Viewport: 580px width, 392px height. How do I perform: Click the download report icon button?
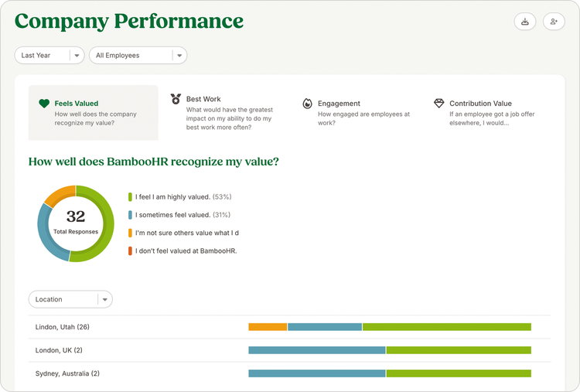pyautogui.click(x=524, y=22)
